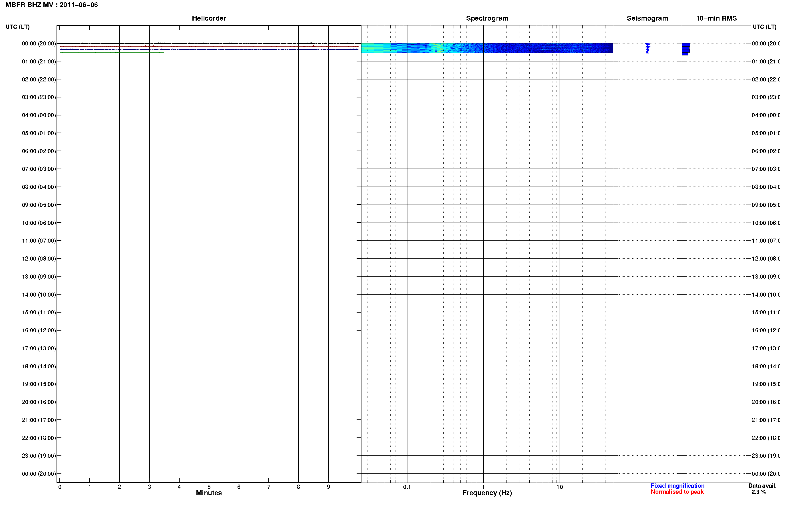Click the 10-min RMS panel heading
The height and width of the screenshot is (508, 812).
coord(716,19)
